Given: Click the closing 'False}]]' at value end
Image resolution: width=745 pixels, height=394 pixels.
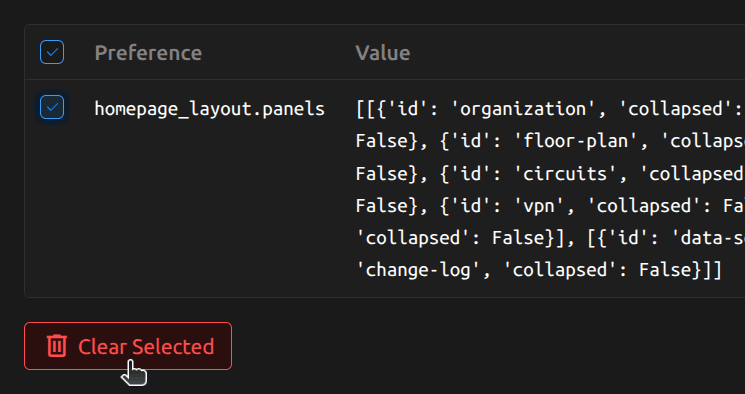Looking at the screenshot, I should click(x=680, y=270).
